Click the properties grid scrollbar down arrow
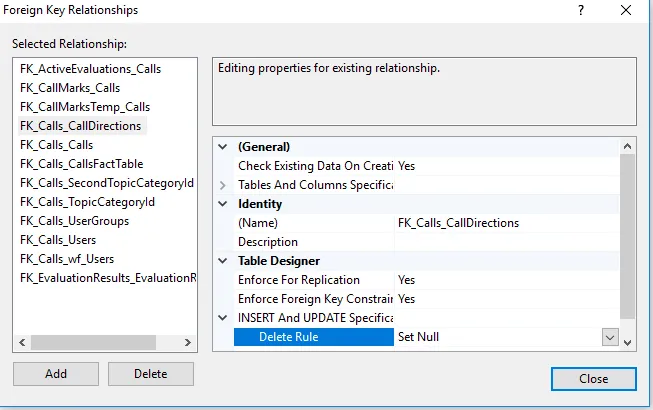The width and height of the screenshot is (653, 410). click(x=627, y=342)
